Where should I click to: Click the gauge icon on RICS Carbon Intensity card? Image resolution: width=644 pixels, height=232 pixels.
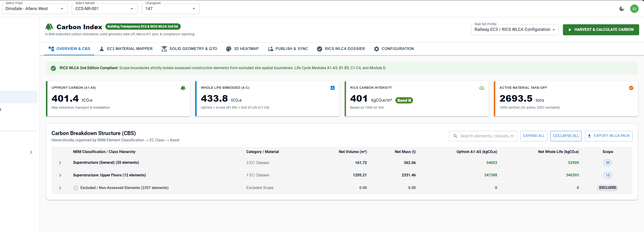pos(481,88)
